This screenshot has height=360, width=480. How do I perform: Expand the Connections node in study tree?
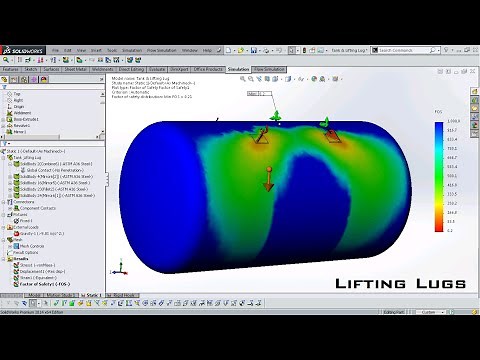click(x=4, y=202)
